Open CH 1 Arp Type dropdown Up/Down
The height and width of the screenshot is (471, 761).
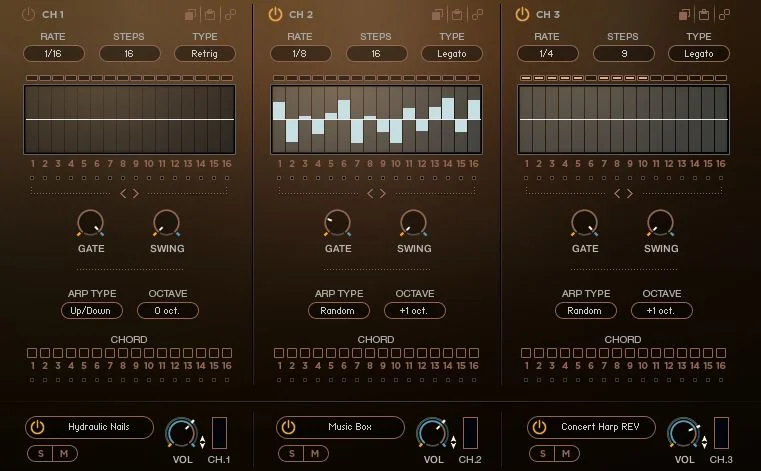91,311
